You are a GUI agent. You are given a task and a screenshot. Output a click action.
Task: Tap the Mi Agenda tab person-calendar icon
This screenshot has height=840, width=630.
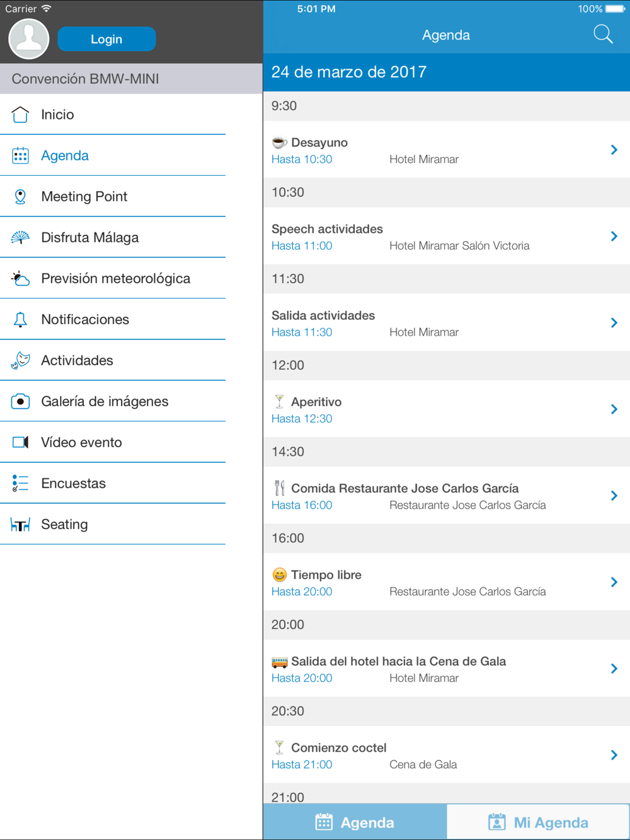(x=497, y=822)
